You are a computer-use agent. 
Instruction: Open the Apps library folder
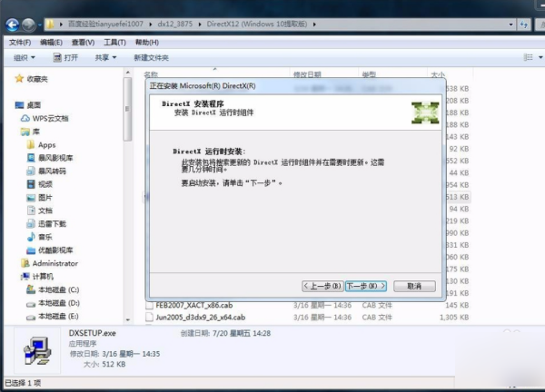47,145
